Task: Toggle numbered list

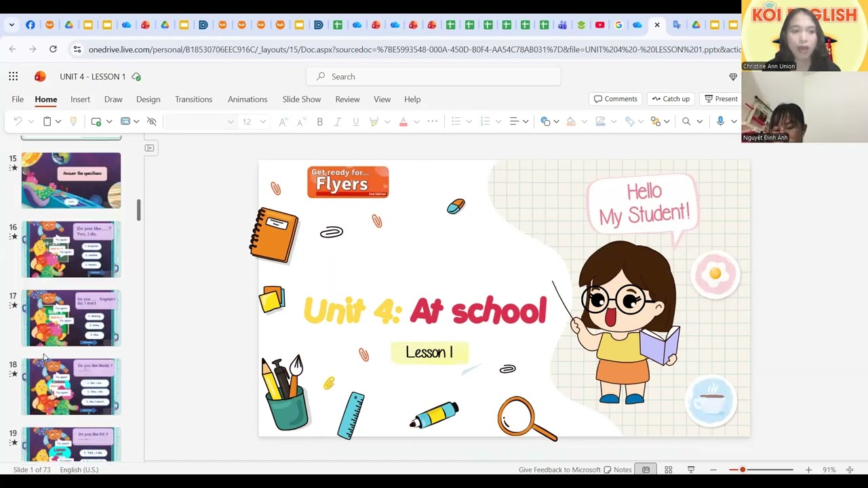Action: point(485,121)
